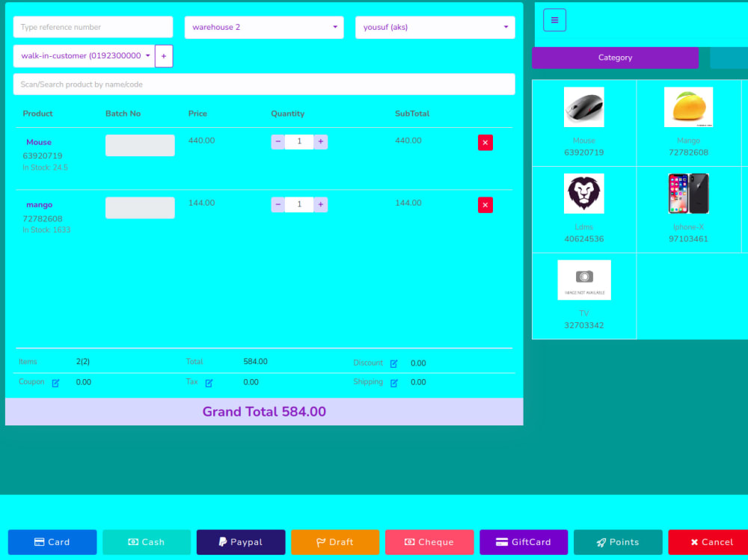748x560 pixels.
Task: Click the Category tab
Action: click(x=615, y=58)
